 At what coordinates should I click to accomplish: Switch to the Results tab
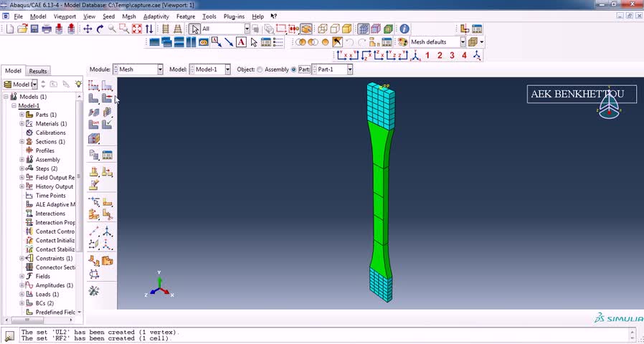(x=38, y=71)
